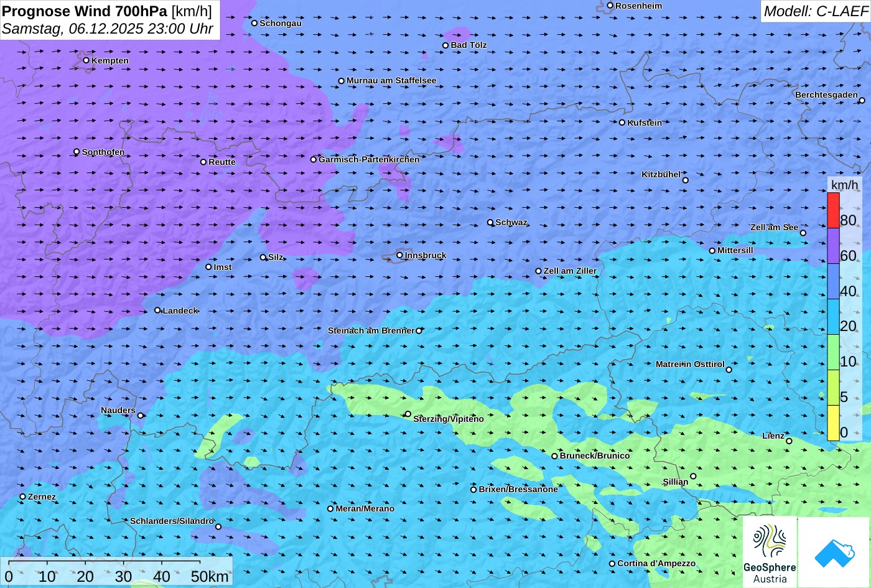Image resolution: width=871 pixels, height=588 pixels.
Task: Click the 'Prognose Wind 700hPa' title text
Action: [x=85, y=11]
